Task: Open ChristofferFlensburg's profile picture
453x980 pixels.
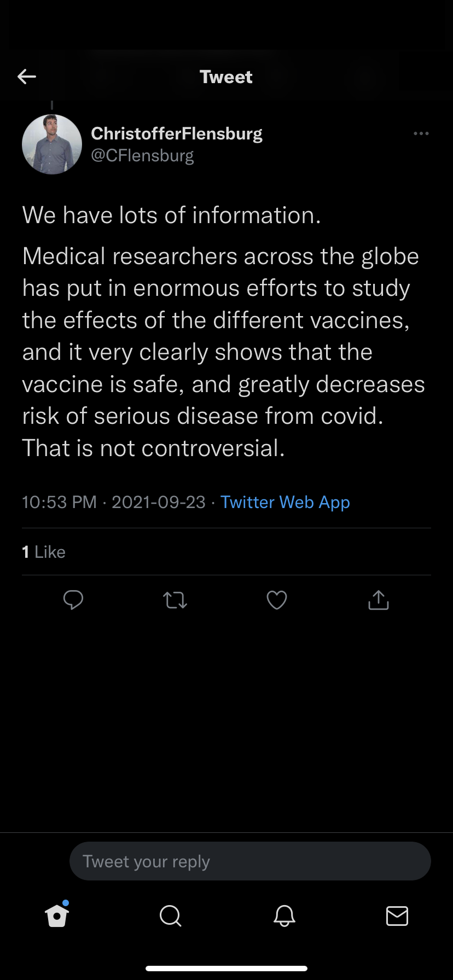Action: tap(52, 144)
